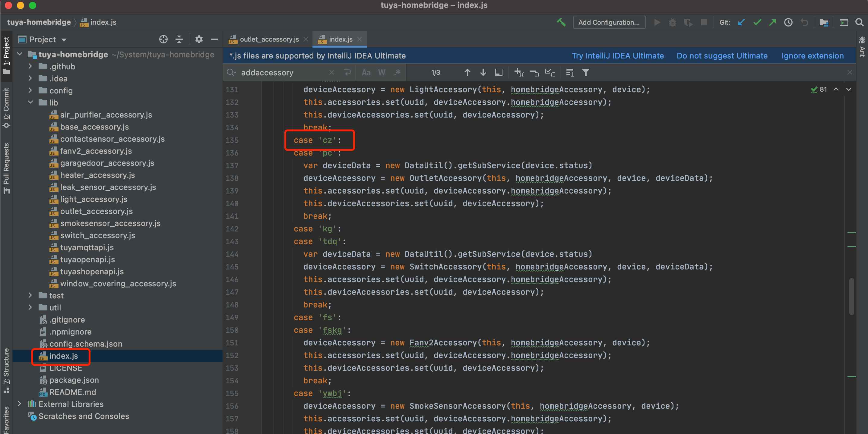
Task: Select the index.js editor tab
Action: click(340, 39)
